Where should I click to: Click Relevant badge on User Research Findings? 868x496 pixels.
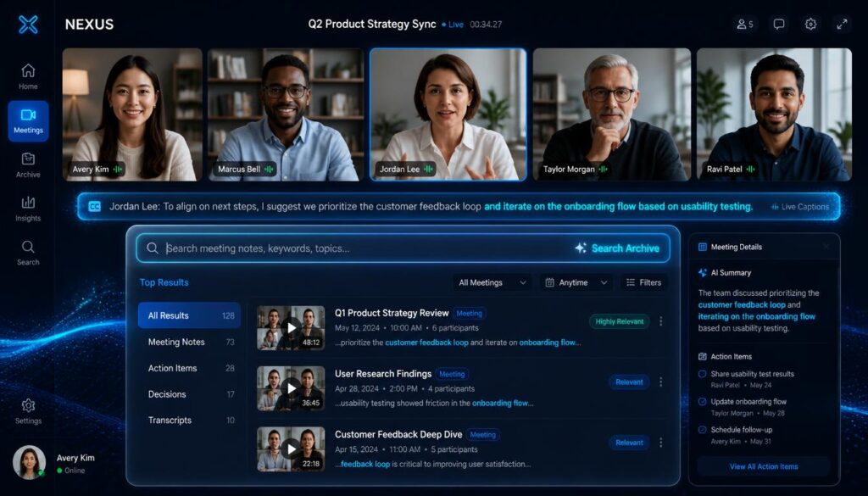tap(629, 382)
